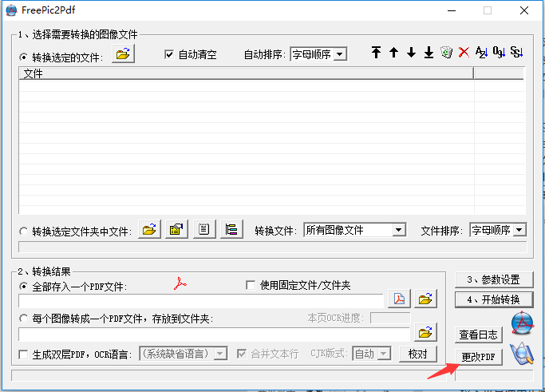
Task: Open the 自动排序 dropdown
Action: click(318, 54)
